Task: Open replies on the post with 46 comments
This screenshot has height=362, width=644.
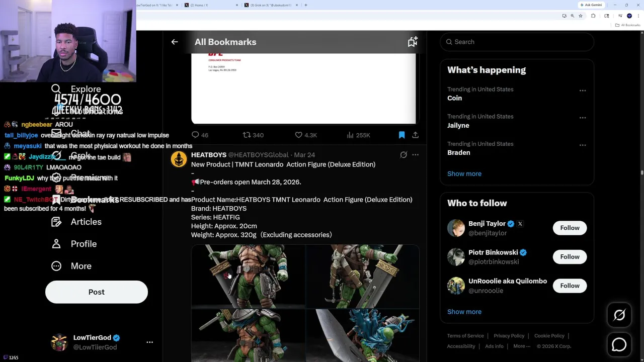Action: pos(200,135)
